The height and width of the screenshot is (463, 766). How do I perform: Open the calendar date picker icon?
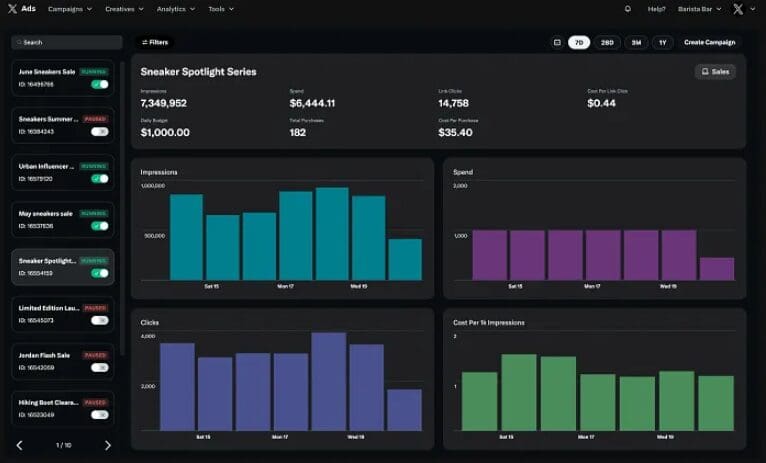(556, 42)
